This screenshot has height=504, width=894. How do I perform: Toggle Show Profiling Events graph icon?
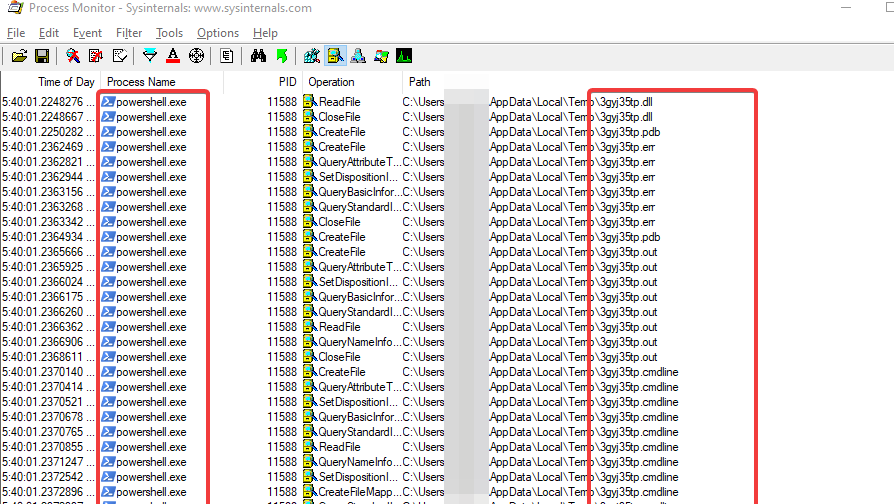point(404,56)
